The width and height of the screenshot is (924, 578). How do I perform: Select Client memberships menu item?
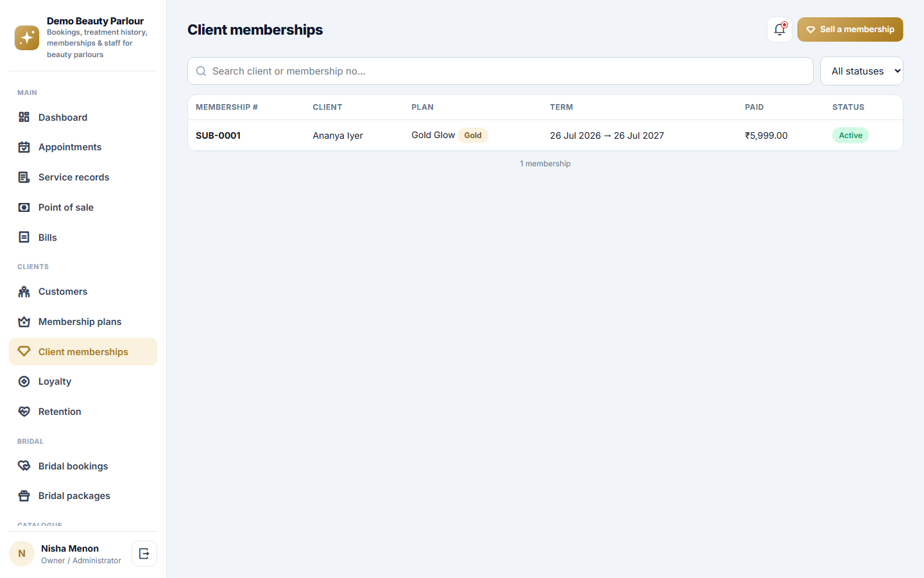coord(83,352)
